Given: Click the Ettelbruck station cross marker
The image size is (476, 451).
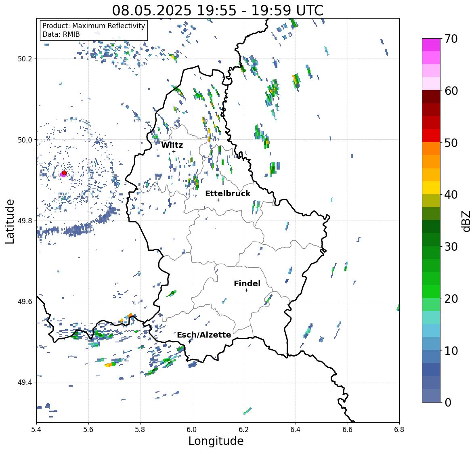Looking at the screenshot, I should [218, 200].
